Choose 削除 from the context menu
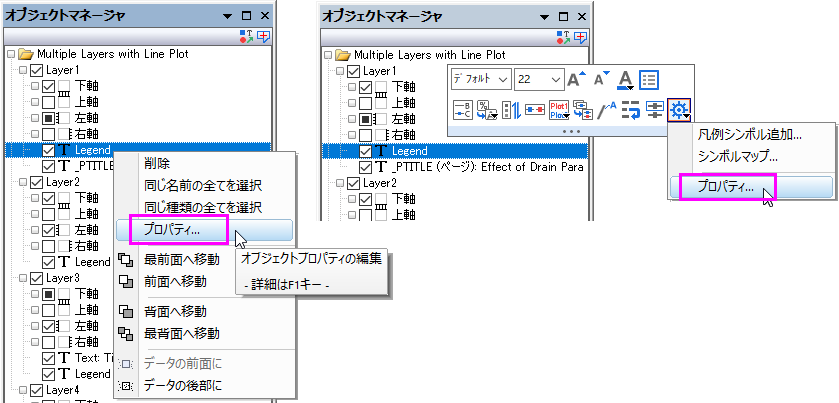Viewport: 839px width, 403px height. [x=157, y=164]
